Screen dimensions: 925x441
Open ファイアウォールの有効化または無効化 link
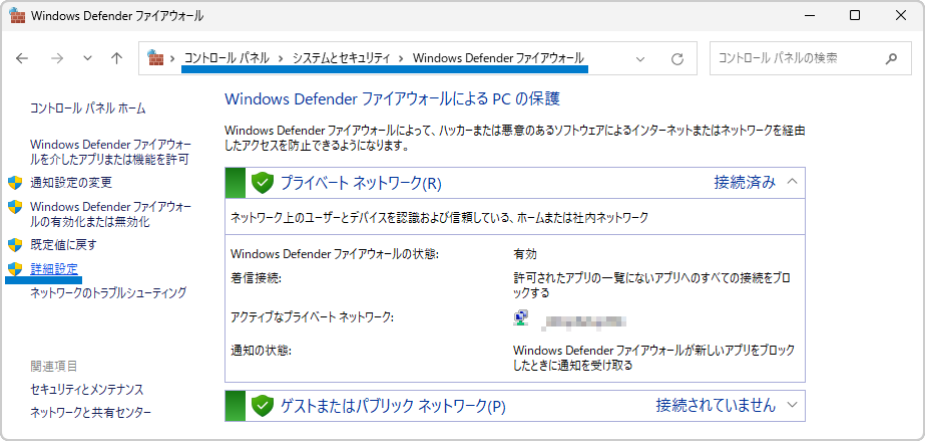point(110,215)
